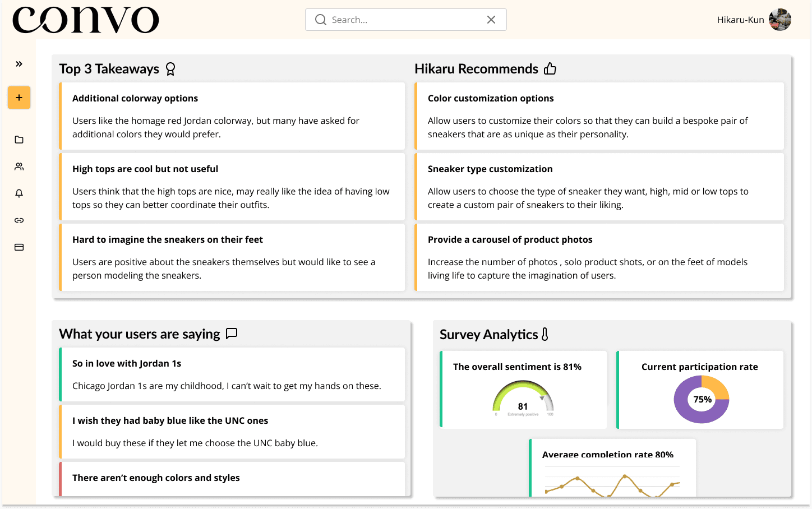Click the convo logo
Viewport: 812px width, 509px height.
pos(85,19)
